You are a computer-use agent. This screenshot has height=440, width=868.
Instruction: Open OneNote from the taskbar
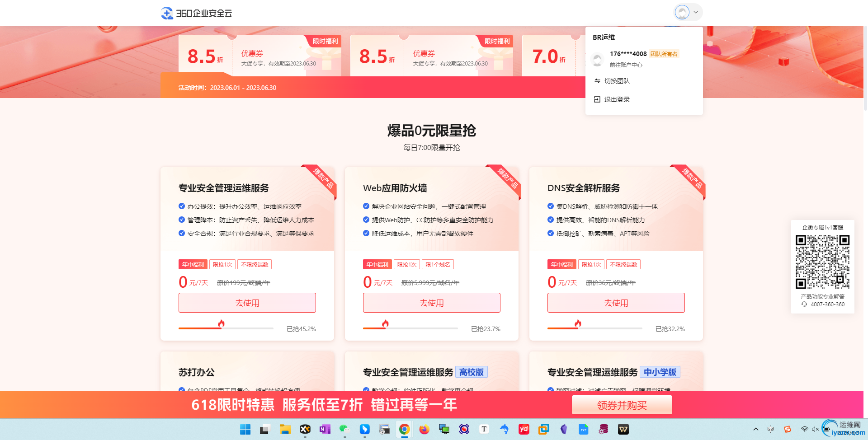pyautogui.click(x=325, y=429)
